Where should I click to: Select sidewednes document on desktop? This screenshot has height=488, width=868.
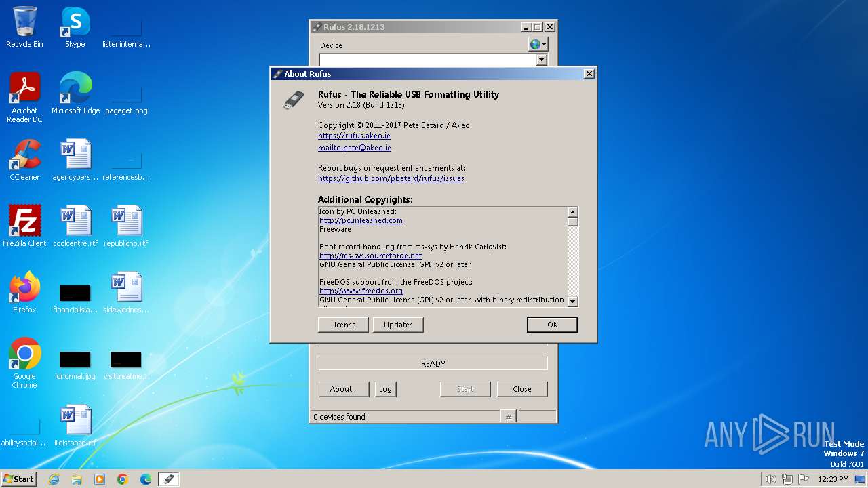[126, 293]
